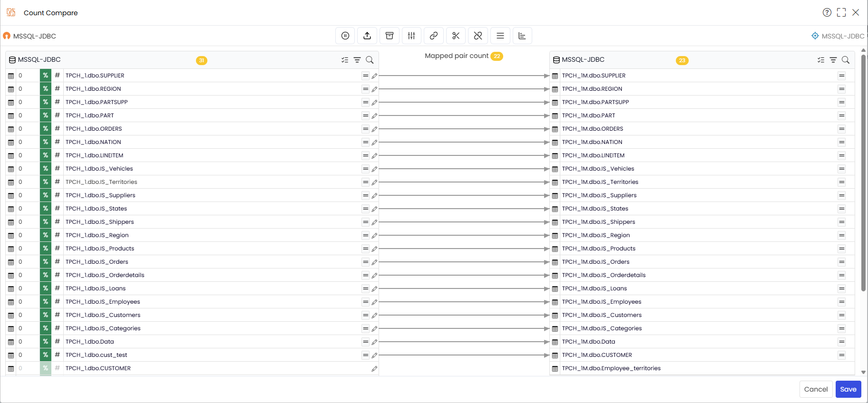Open row menu for TPCH_1.dbo.LINEITEM
The height and width of the screenshot is (403, 868).
(x=365, y=155)
